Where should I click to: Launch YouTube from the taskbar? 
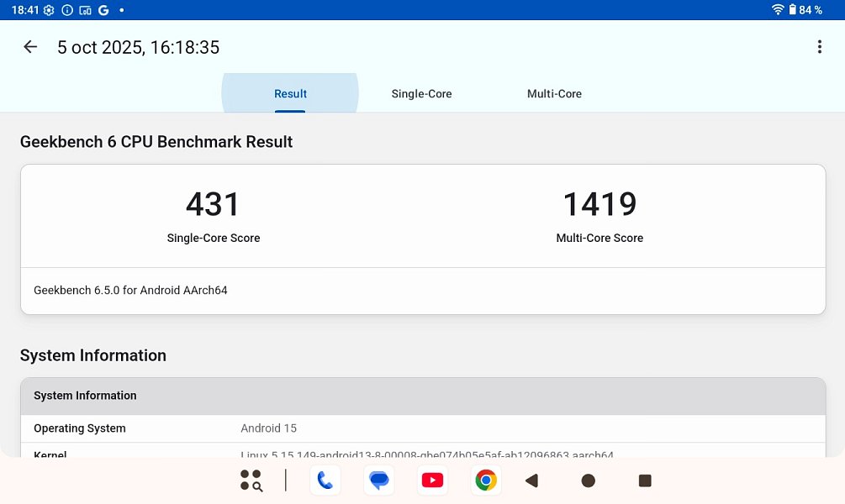432,480
